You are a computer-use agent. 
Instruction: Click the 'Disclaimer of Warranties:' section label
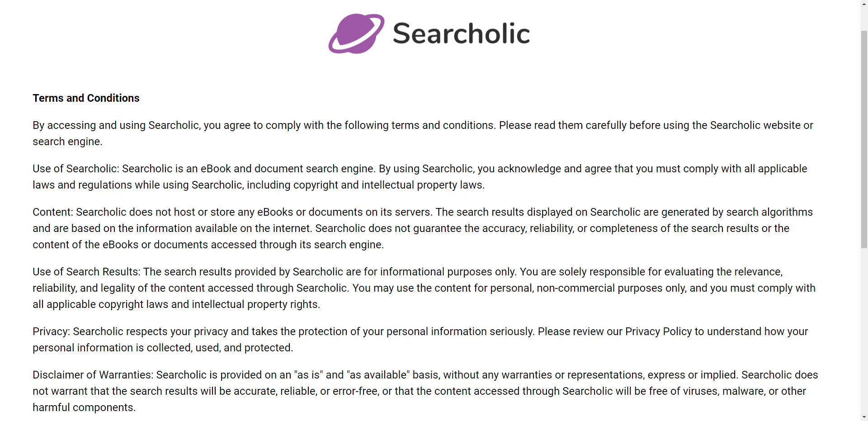coord(93,375)
